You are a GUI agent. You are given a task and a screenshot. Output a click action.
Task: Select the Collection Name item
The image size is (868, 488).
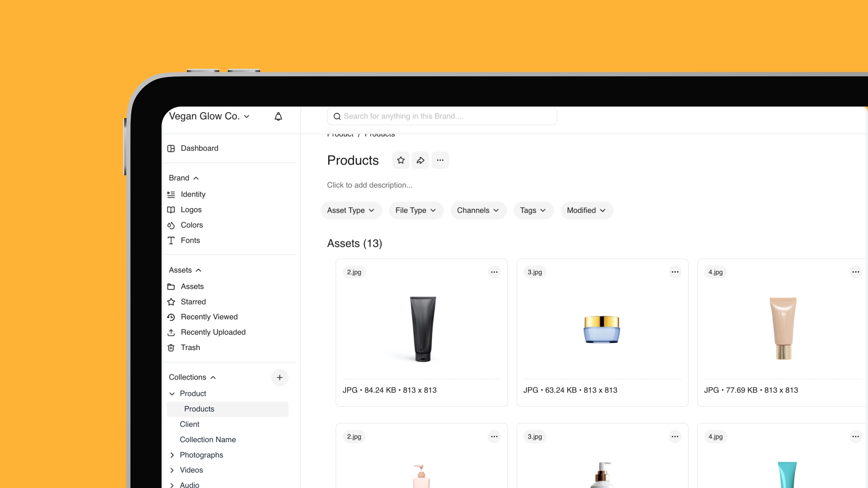208,440
